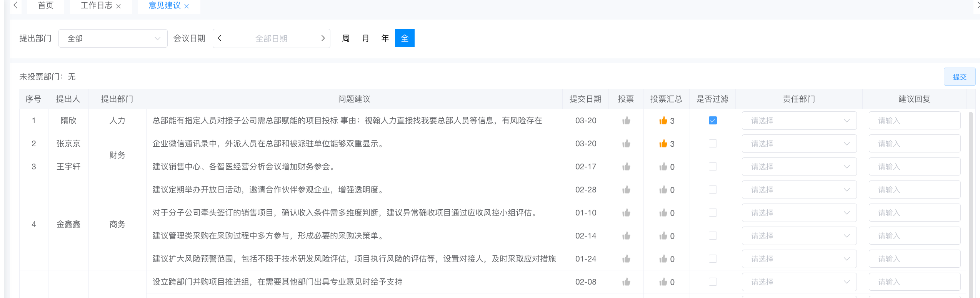Close the 意见建议 tab
This screenshot has width=980, height=298.
point(187,6)
